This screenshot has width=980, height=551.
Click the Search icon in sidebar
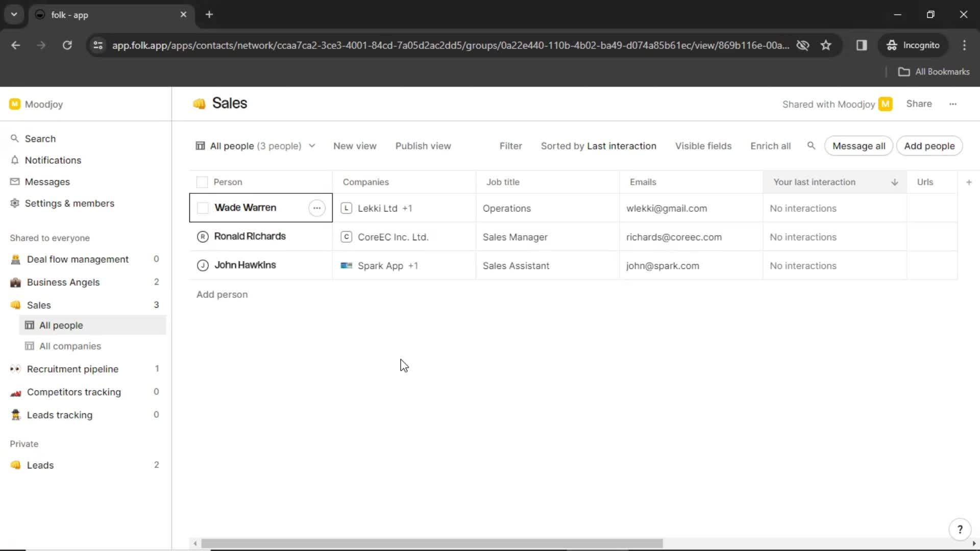click(14, 138)
